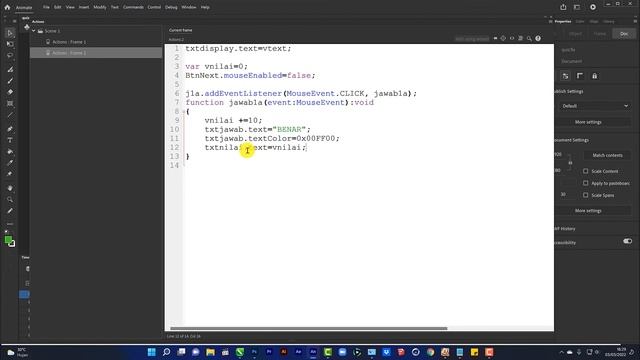The height and width of the screenshot is (360, 640).
Task: Open the Help menu
Action: tap(205, 7)
